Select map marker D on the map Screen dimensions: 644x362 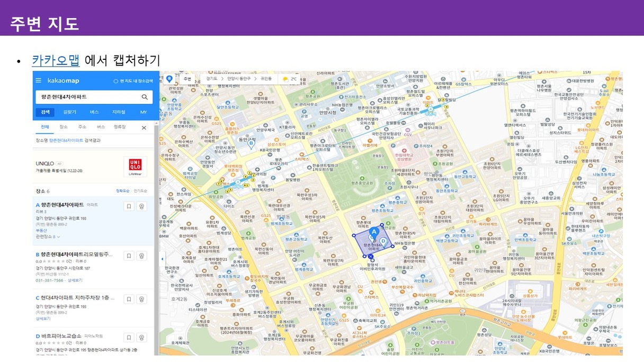click(383, 241)
